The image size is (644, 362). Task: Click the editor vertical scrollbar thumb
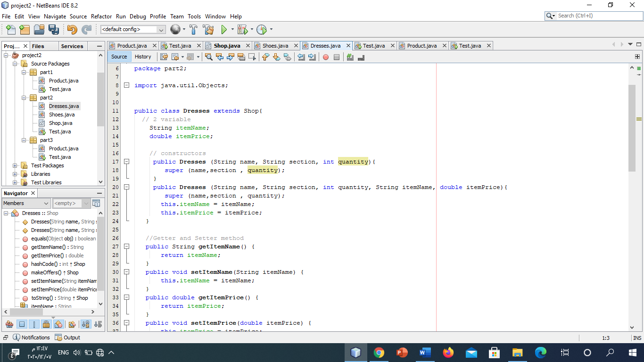(x=632, y=128)
